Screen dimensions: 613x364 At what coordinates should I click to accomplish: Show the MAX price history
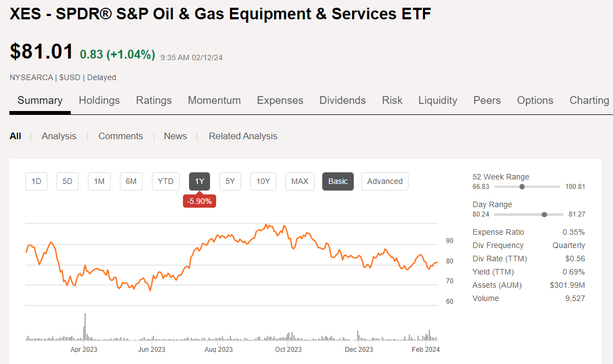click(300, 181)
